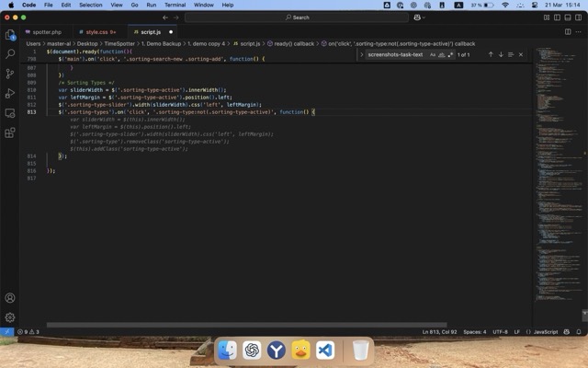The height and width of the screenshot is (368, 588).
Task: Click the horizontal scrollbar of the editor
Action: click(x=276, y=324)
